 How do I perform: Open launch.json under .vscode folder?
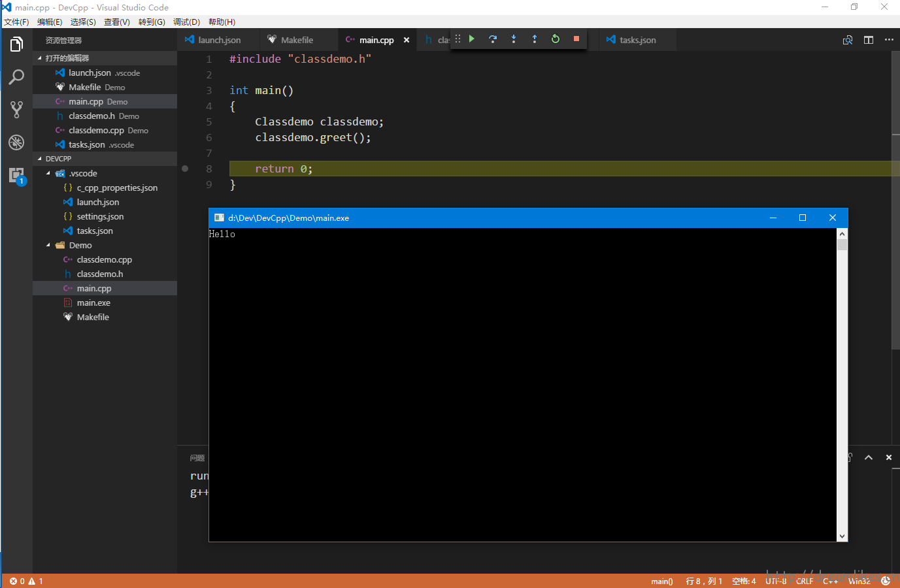coord(105,202)
